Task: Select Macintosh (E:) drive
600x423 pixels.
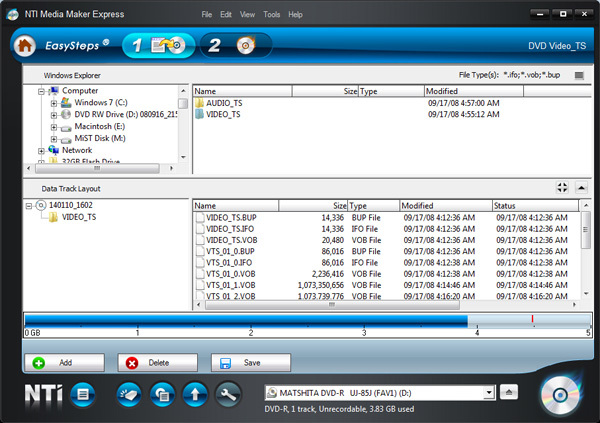Action: [99, 126]
